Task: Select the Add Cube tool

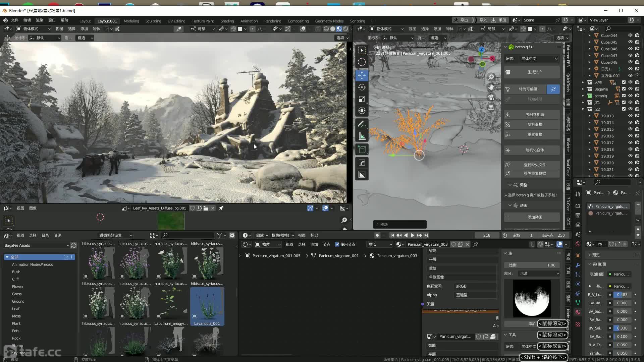Action: point(362,149)
